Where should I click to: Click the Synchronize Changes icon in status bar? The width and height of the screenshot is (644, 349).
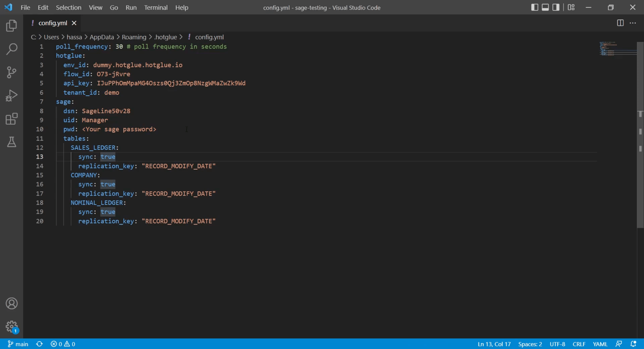(39, 344)
